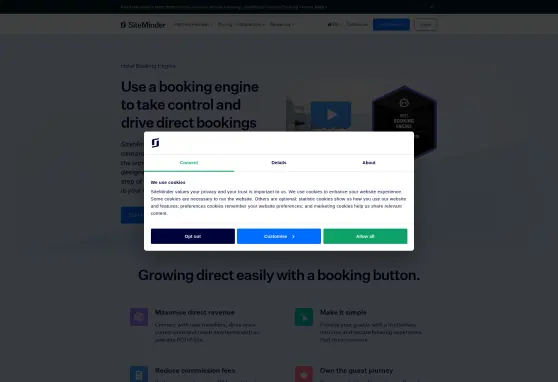Viewport: 558px width, 382px height.
Task: Play the hotel booking engine video
Action: click(331, 115)
